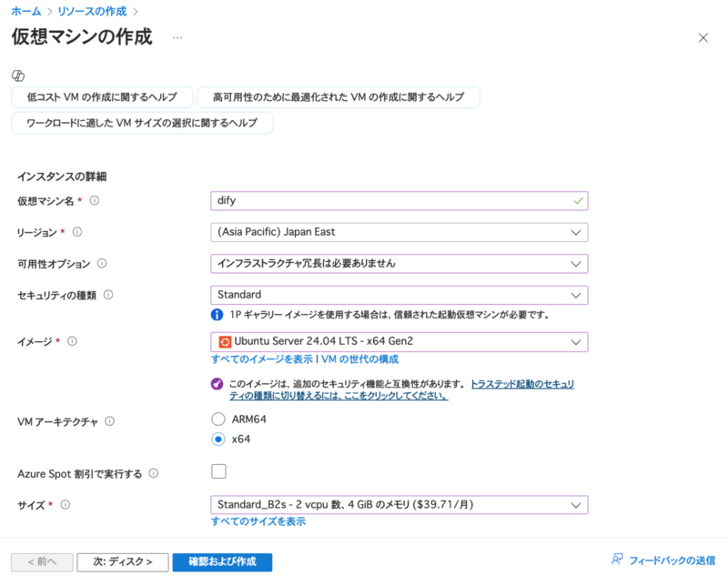
Task: Click フィードバックの送信 link
Action: click(x=672, y=561)
